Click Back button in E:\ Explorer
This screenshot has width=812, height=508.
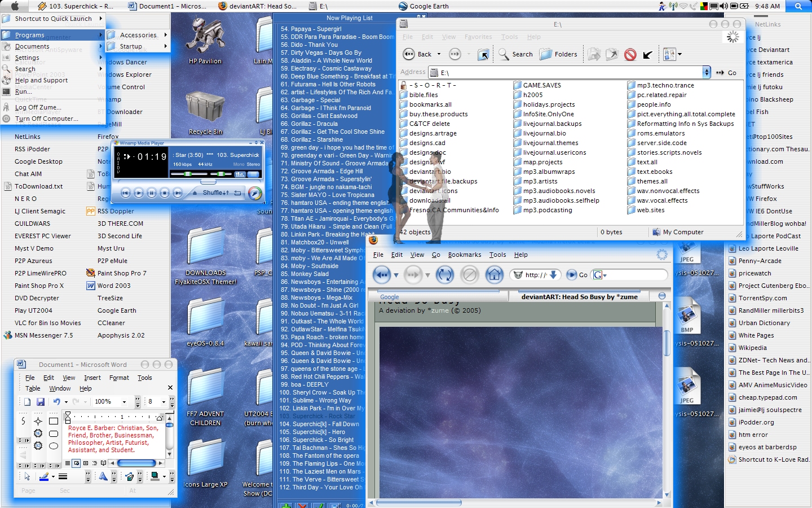tap(418, 54)
